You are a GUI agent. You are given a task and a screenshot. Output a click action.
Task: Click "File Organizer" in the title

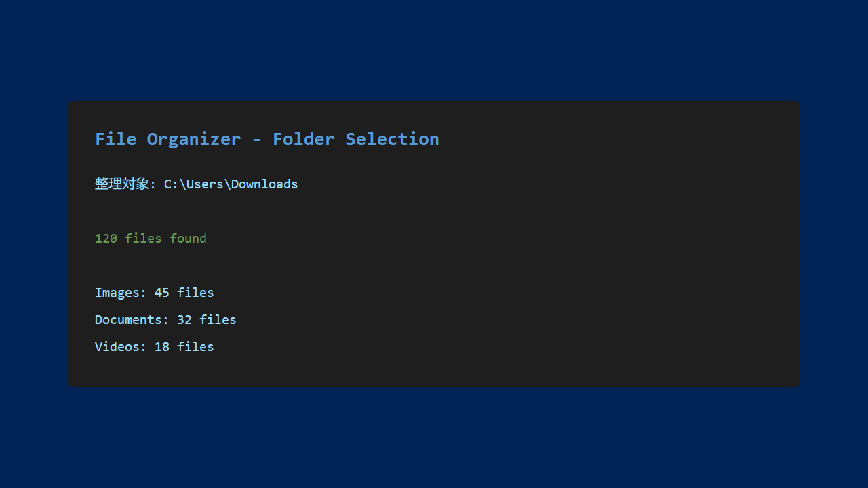[x=167, y=139]
